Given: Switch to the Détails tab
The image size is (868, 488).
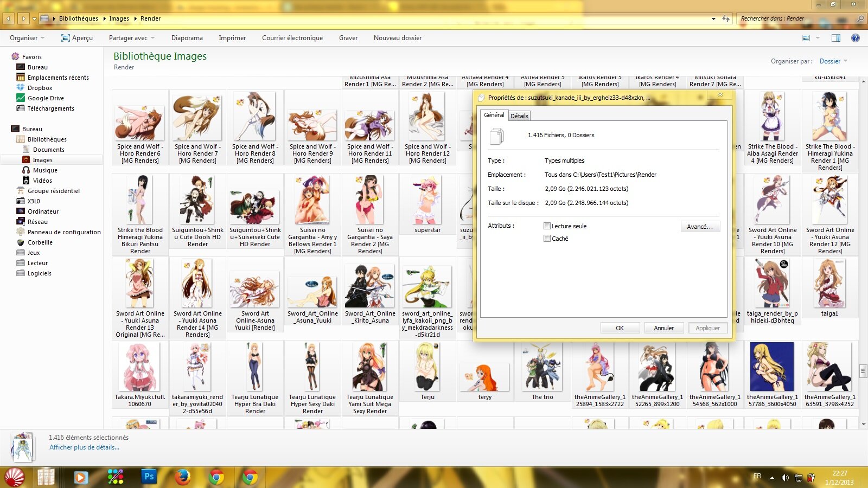Looking at the screenshot, I should [x=519, y=116].
